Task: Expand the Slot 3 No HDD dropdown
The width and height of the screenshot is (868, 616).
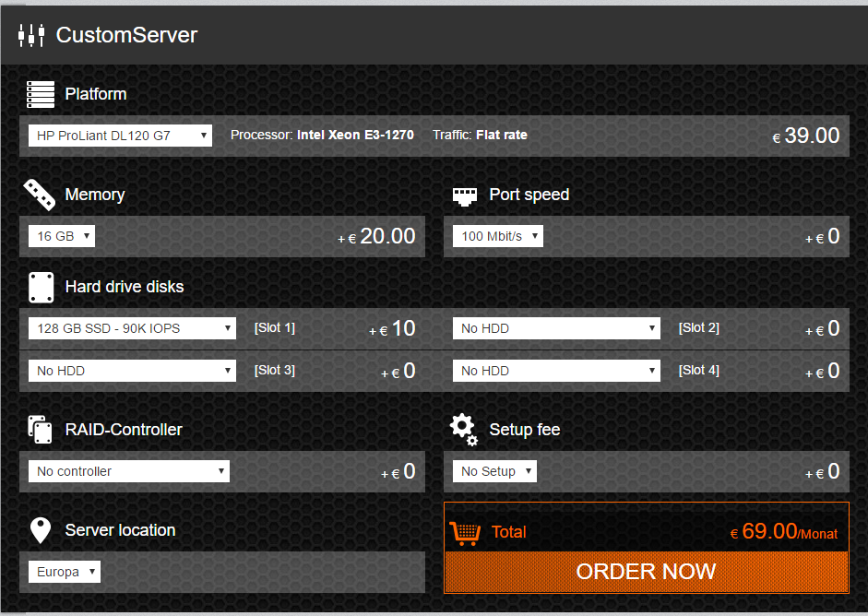Action: [x=132, y=371]
